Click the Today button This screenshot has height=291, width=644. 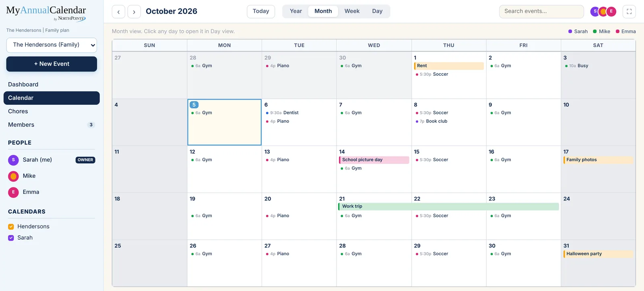(261, 11)
